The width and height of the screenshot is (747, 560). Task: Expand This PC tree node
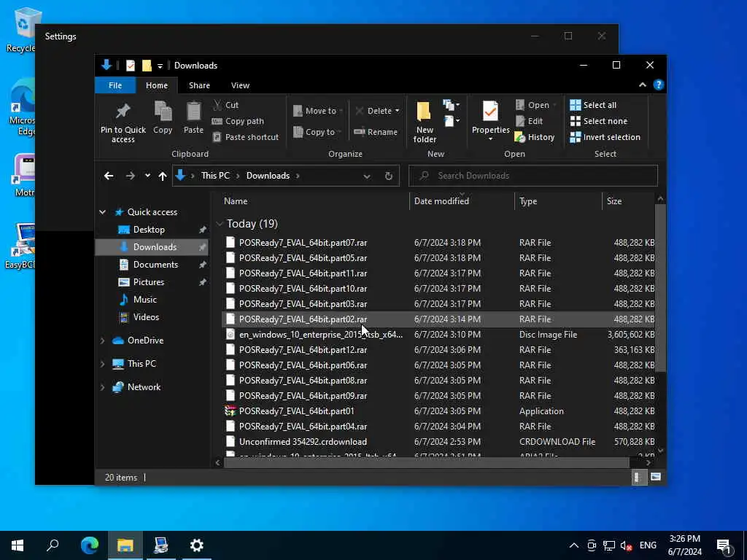click(102, 364)
